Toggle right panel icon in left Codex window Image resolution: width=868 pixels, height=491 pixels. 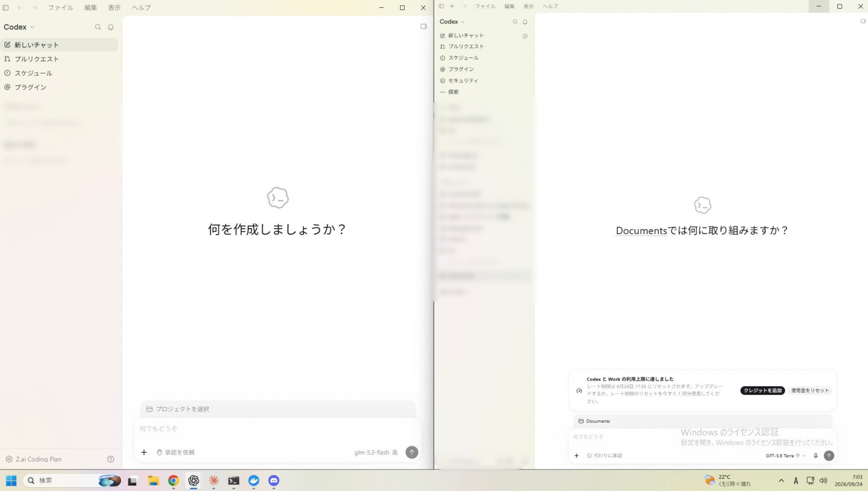tap(424, 26)
